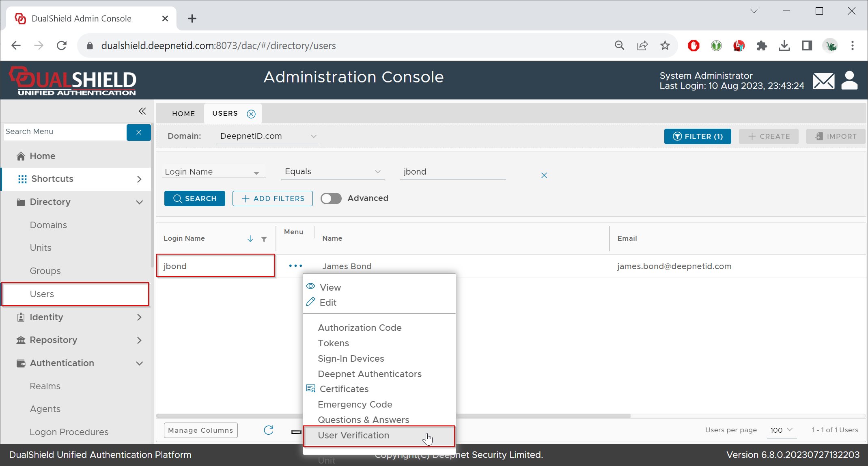Switch to the HOME tab
This screenshot has width=868, height=466.
(183, 114)
